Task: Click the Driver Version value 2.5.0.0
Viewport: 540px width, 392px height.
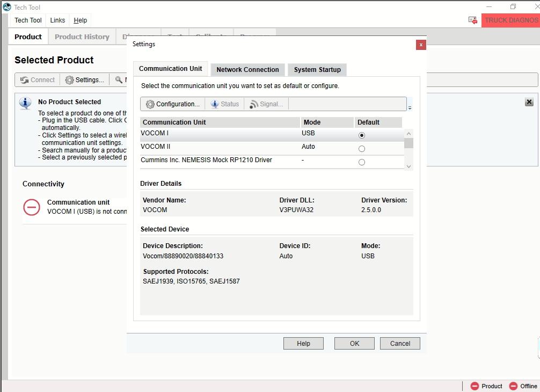Action: pos(371,210)
